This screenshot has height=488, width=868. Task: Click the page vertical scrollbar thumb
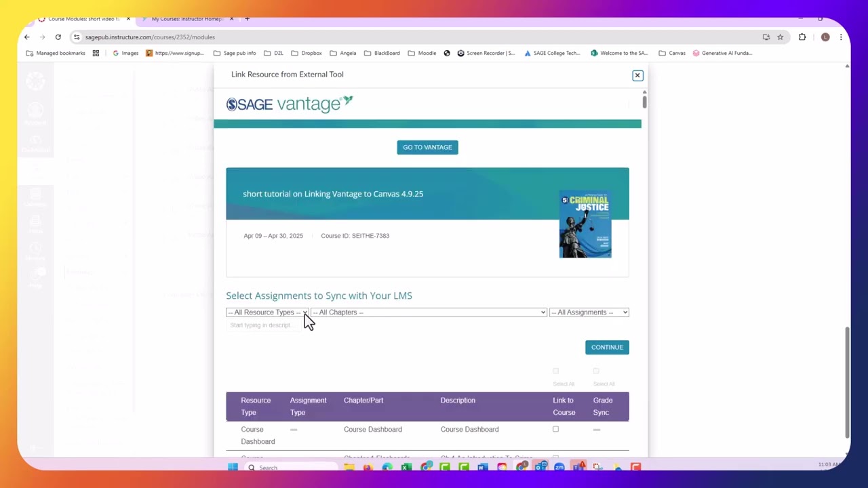(x=848, y=382)
